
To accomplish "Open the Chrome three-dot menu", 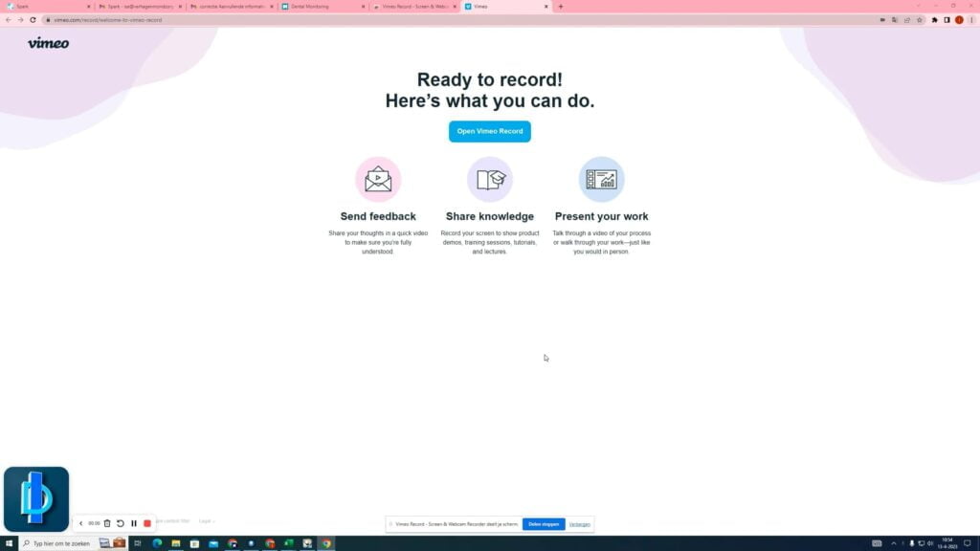I will (971, 19).
